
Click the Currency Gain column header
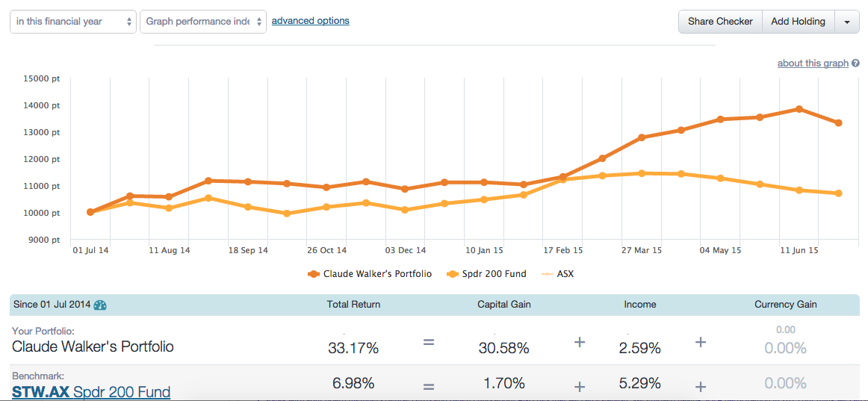coord(786,305)
